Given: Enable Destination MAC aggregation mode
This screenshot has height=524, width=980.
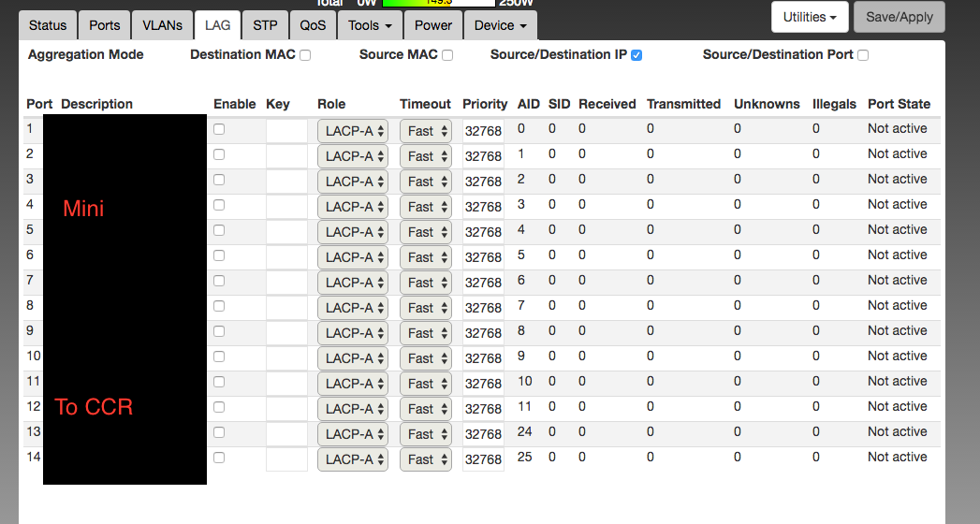Looking at the screenshot, I should (305, 55).
